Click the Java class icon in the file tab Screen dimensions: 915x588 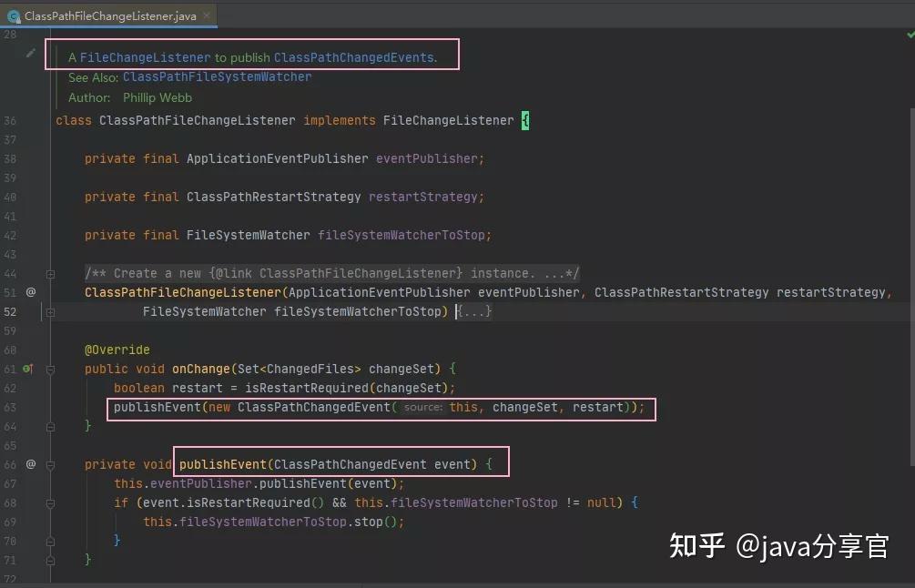(14, 16)
